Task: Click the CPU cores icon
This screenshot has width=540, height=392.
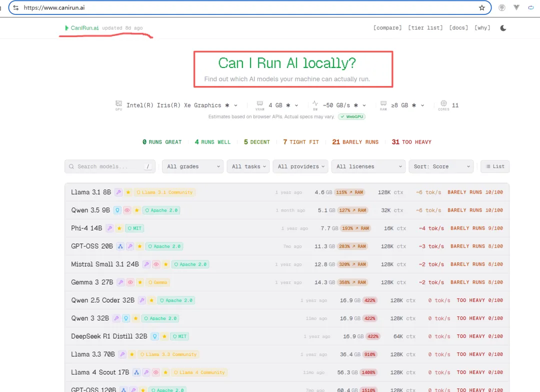Action: [x=443, y=103]
